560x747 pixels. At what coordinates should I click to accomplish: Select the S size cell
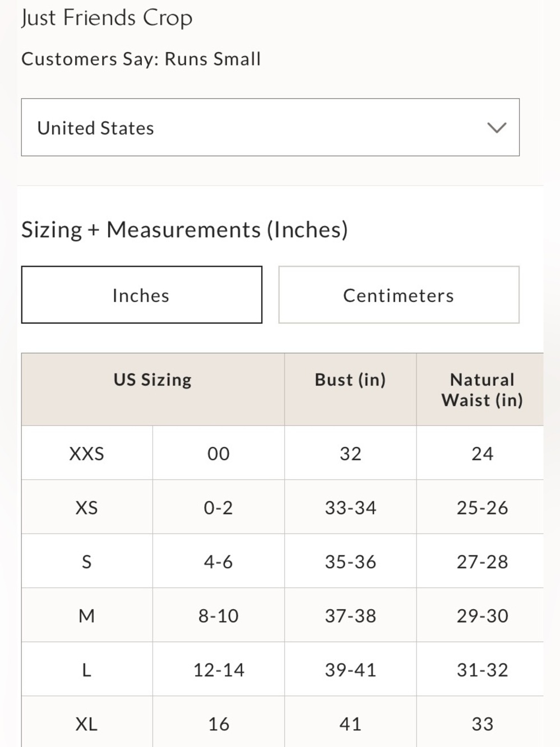coord(87,561)
